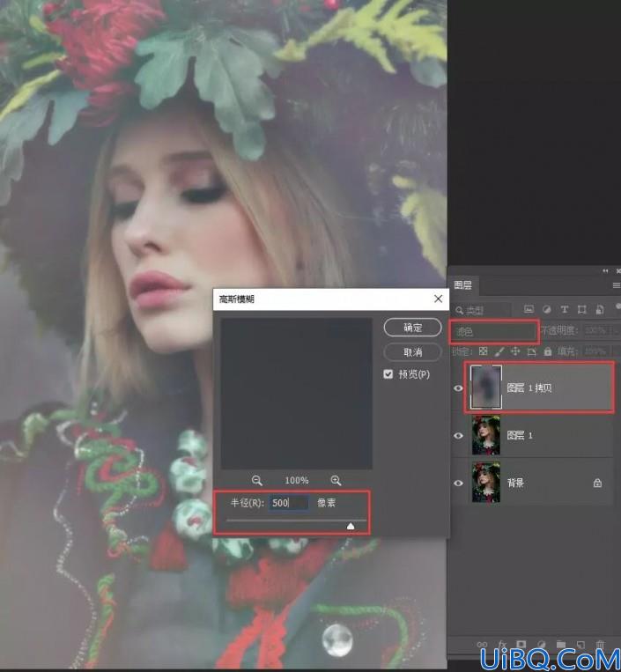Toggle the layer filtering switch
621x672 pixels.
pyautogui.click(x=618, y=306)
